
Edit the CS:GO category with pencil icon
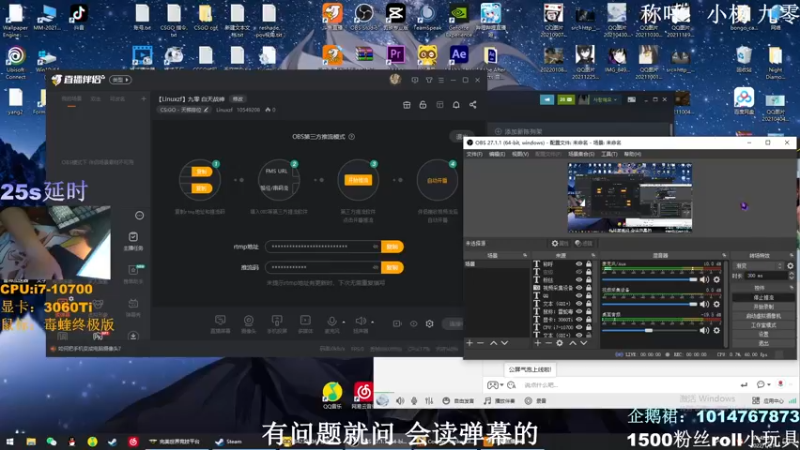(206, 110)
